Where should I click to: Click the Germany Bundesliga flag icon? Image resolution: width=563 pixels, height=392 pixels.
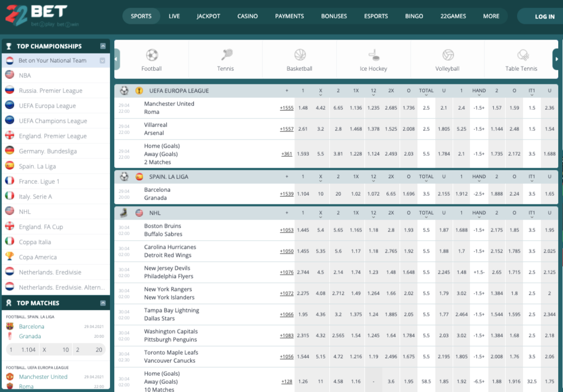pos(10,151)
